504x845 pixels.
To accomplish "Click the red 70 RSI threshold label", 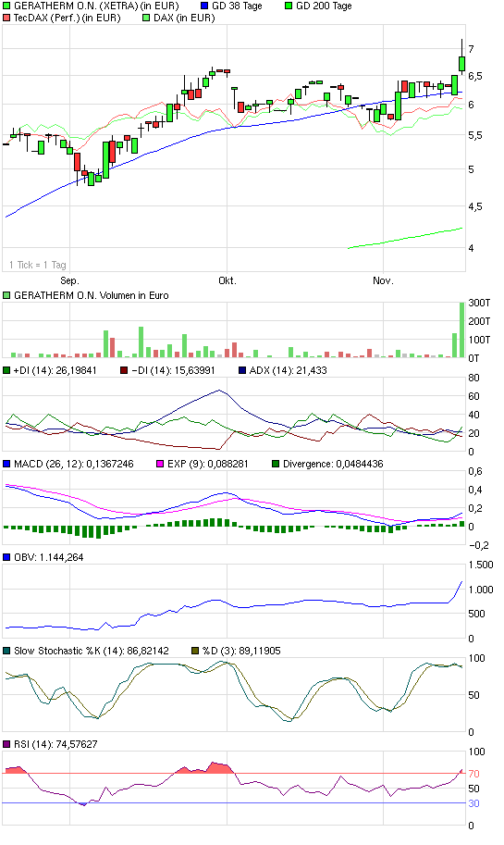I will (473, 774).
